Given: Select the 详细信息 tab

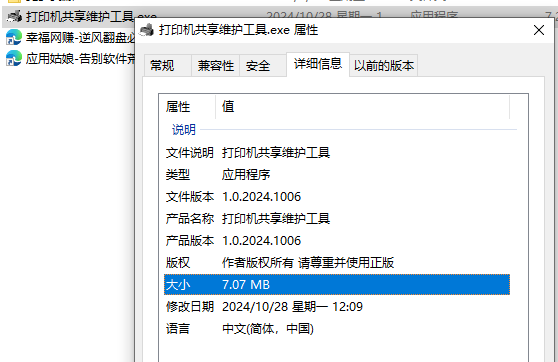Looking at the screenshot, I should pyautogui.click(x=318, y=64).
